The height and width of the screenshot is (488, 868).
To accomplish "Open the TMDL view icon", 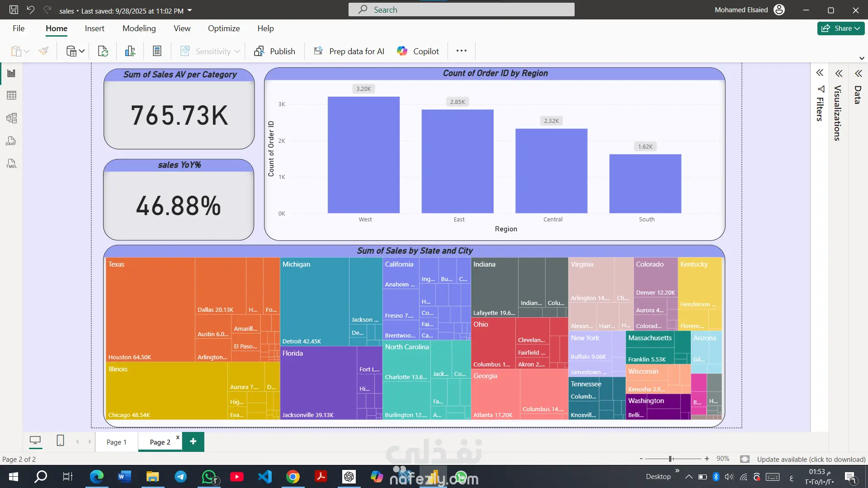I will (11, 164).
